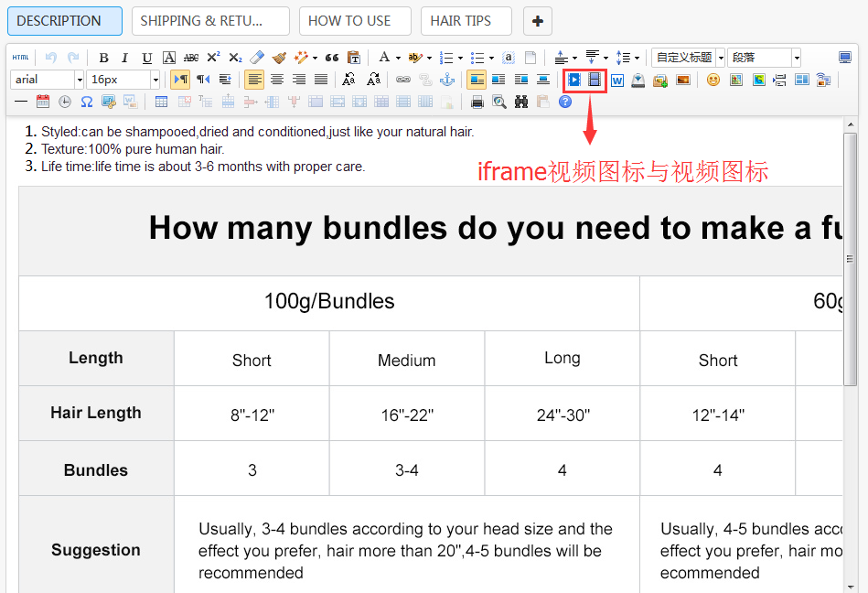Screen dimensions: 868x593
Task: Switch to the HAIR TIPS tab
Action: click(466, 20)
